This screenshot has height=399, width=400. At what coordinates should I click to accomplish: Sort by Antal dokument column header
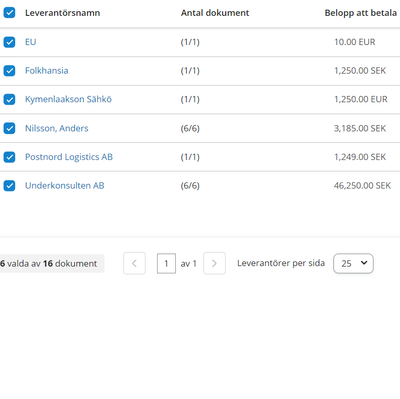click(215, 13)
